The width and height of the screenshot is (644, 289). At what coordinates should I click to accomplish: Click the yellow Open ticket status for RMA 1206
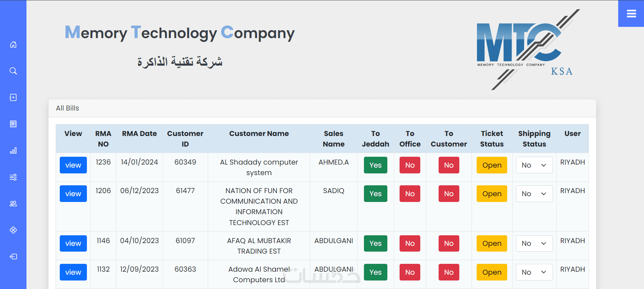coord(492,194)
